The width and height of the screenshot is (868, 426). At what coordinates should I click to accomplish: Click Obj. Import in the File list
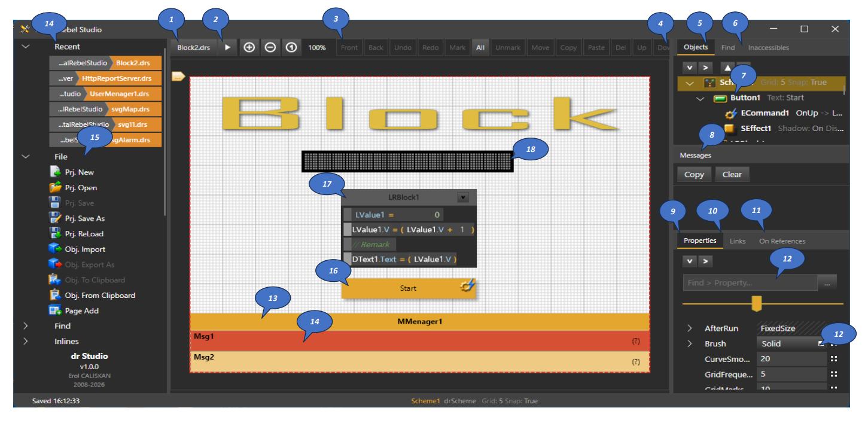pyautogui.click(x=77, y=249)
